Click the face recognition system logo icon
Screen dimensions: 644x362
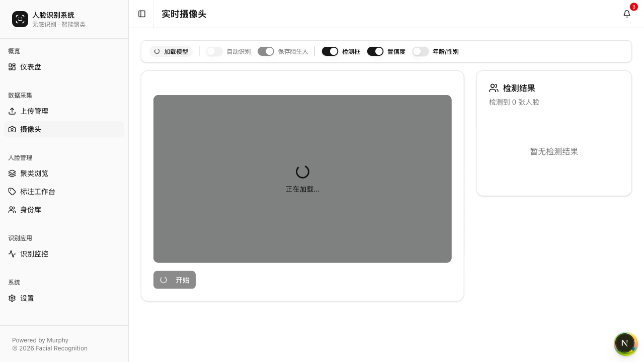[20, 19]
